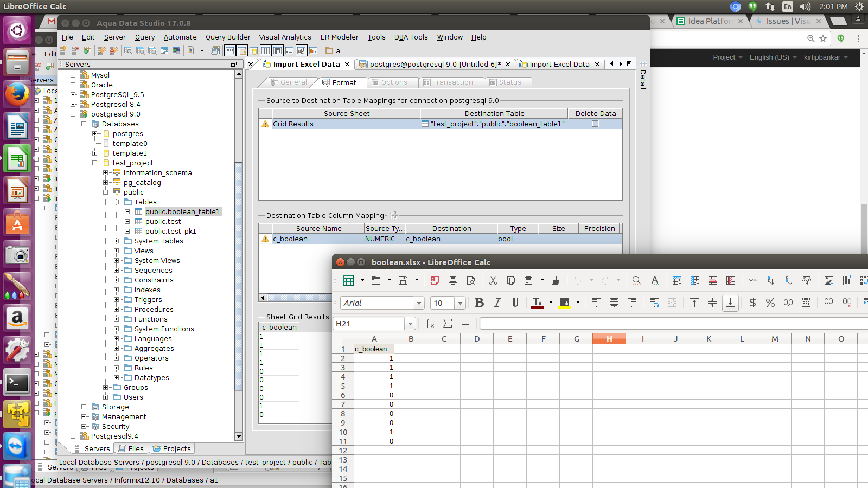Click the Cut scissors icon in Calc

493,280
